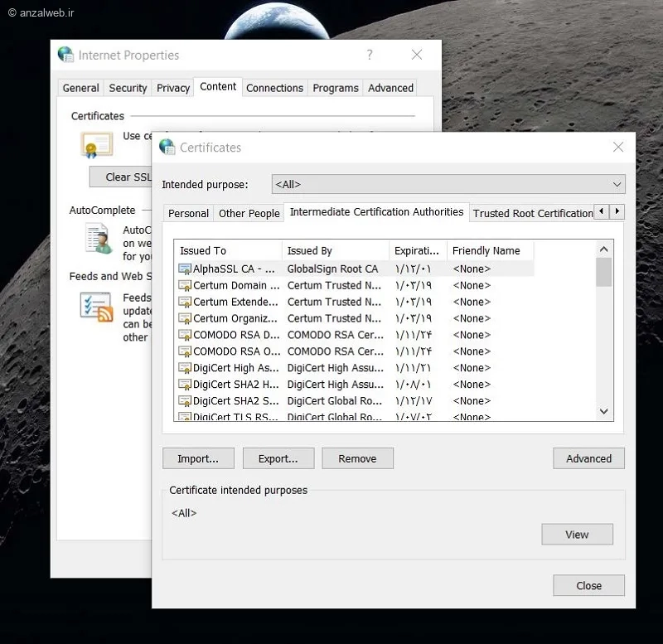Image resolution: width=663 pixels, height=644 pixels.
Task: Click the Certum Organiz... certificate icon
Action: [x=185, y=318]
